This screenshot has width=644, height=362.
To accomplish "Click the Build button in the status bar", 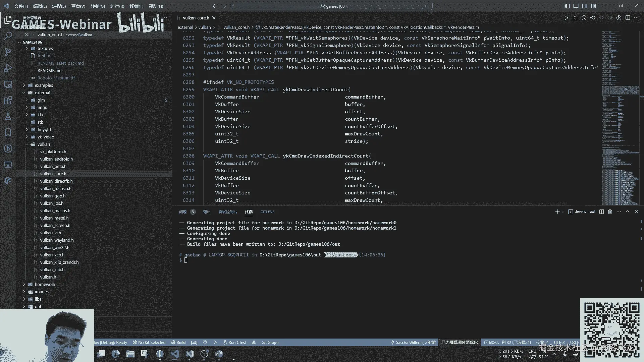I will pos(178,342).
